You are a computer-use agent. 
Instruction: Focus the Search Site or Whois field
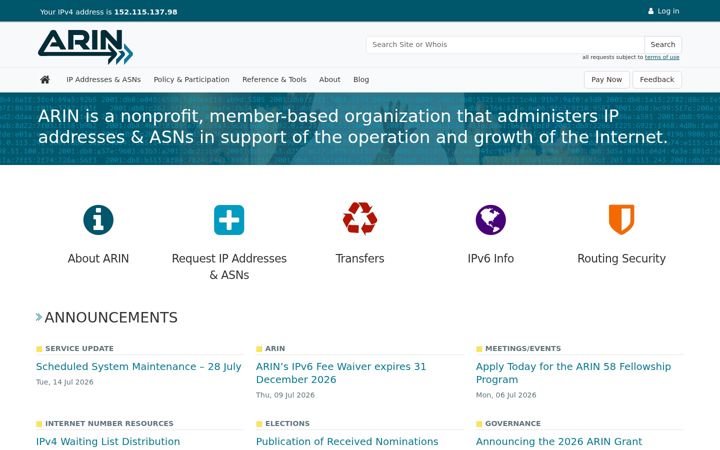tap(505, 45)
